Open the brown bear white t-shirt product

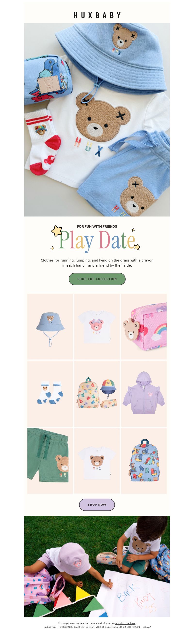(97, 460)
